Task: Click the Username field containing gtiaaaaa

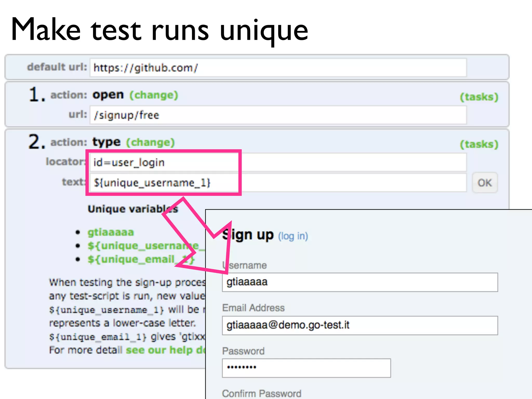Action: tap(360, 282)
